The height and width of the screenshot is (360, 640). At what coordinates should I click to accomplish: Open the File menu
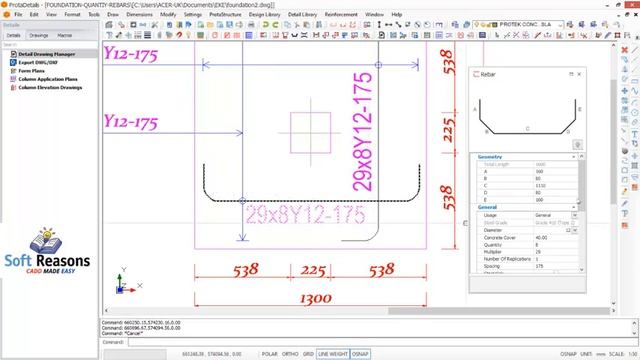(18, 14)
